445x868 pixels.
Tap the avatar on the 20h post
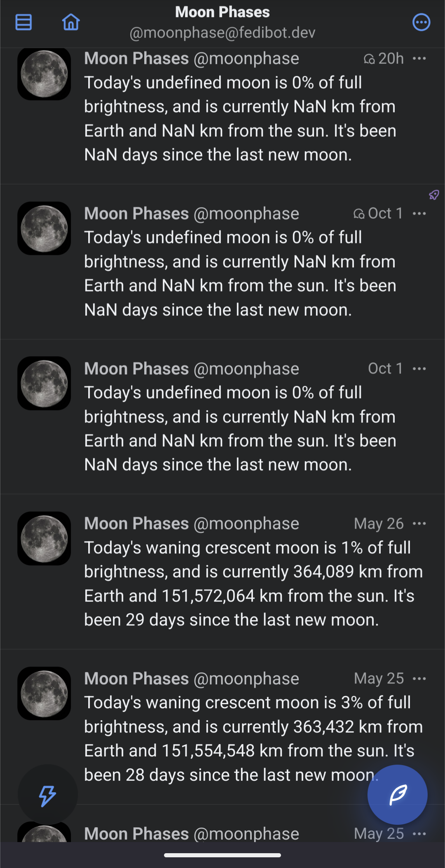(x=44, y=74)
